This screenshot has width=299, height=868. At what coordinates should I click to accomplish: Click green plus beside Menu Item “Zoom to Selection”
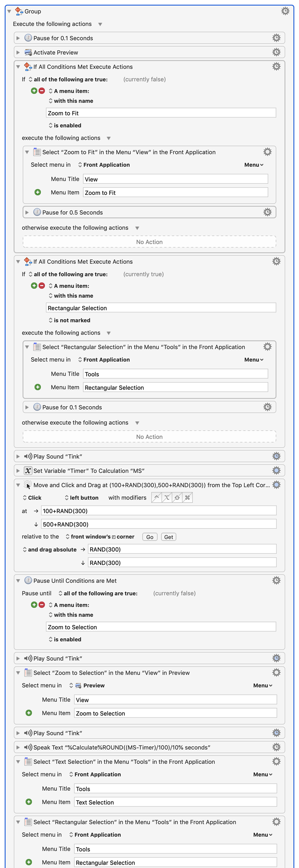[29, 713]
